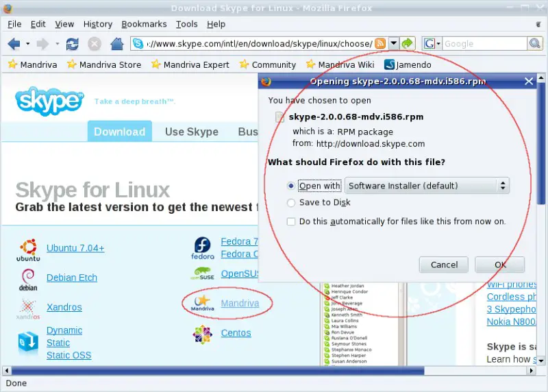The height and width of the screenshot is (392, 548).
Task: Click the orange RSS feed icon
Action: coord(380,44)
